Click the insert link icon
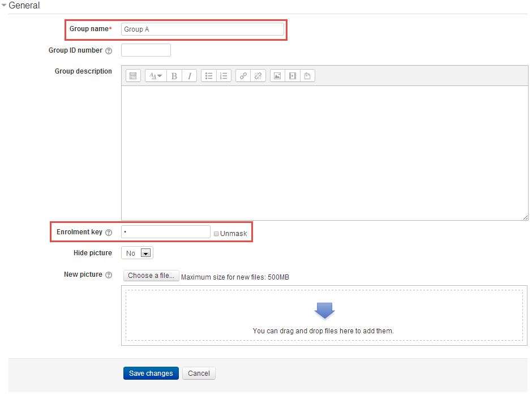The image size is (532, 395). [243, 76]
